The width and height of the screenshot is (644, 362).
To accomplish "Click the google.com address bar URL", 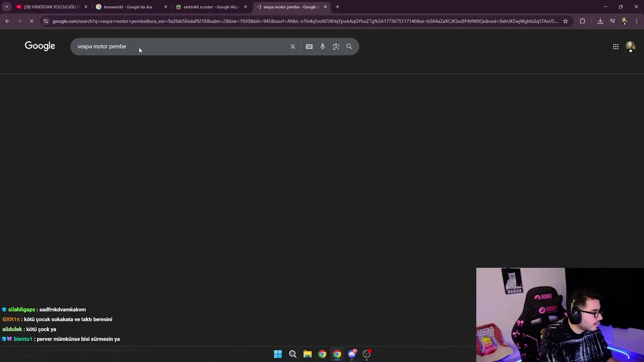I will pos(305,21).
